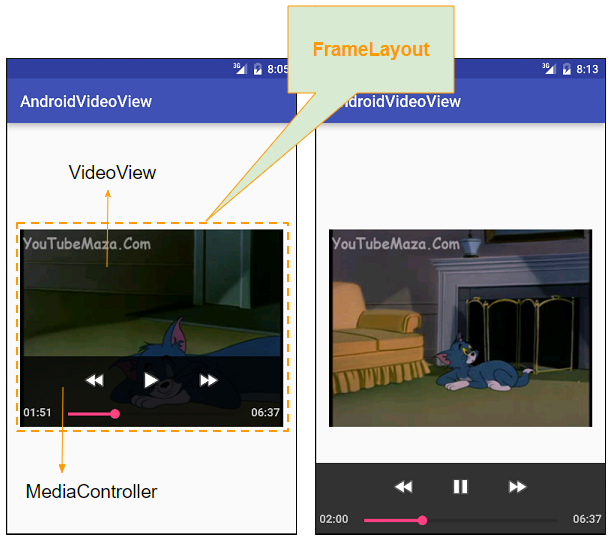The width and height of the screenshot is (612, 541).
Task: Tap the fast-forward button in left video overlay
Action: tap(208, 380)
